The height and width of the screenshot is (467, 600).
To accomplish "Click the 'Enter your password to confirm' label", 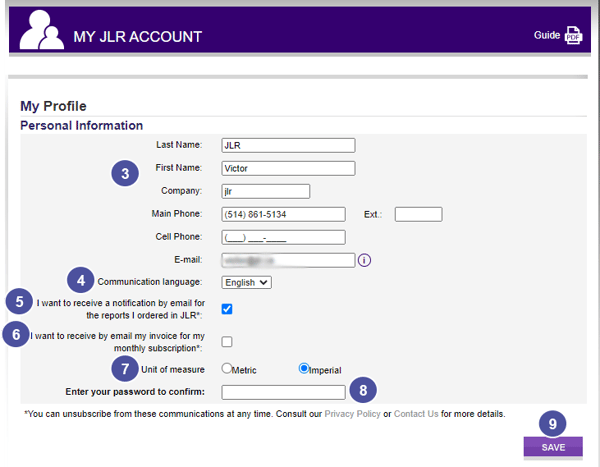I will [x=135, y=392].
